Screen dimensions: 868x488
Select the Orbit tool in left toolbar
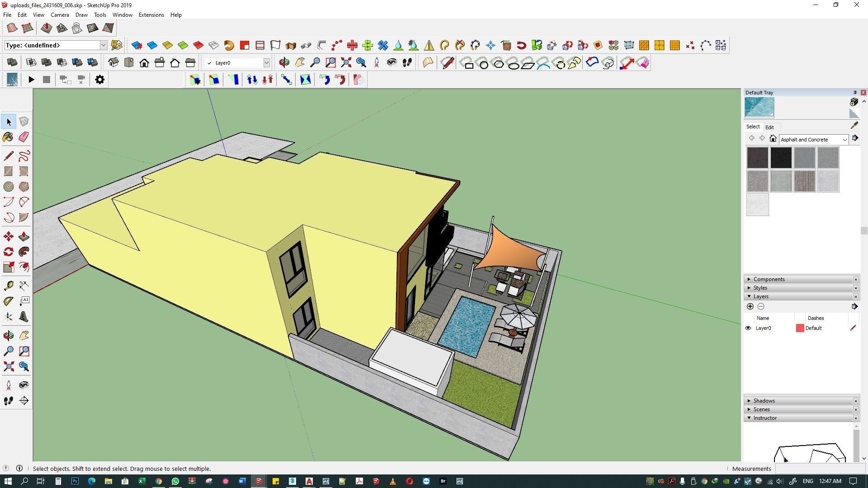[x=8, y=335]
